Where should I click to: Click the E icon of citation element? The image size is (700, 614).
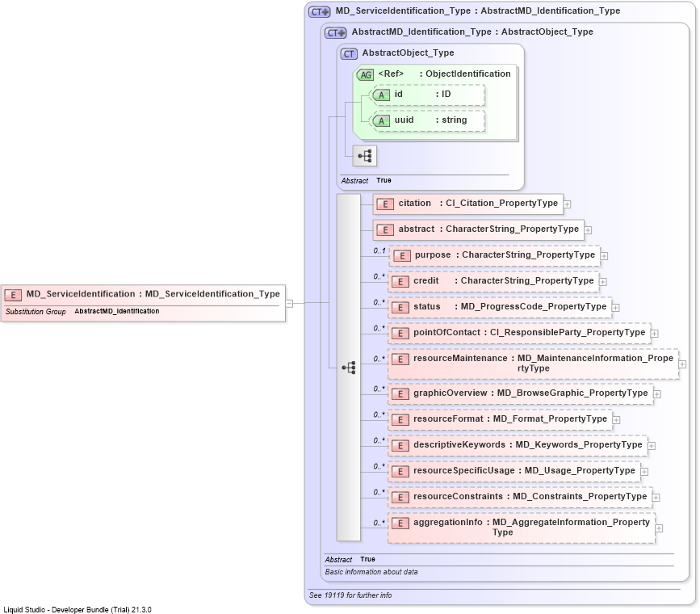[x=385, y=204]
